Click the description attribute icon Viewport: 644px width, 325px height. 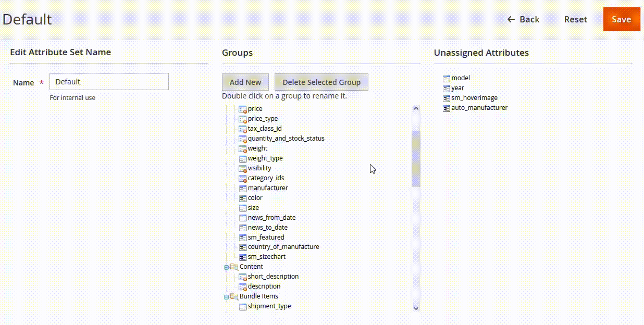tap(242, 286)
